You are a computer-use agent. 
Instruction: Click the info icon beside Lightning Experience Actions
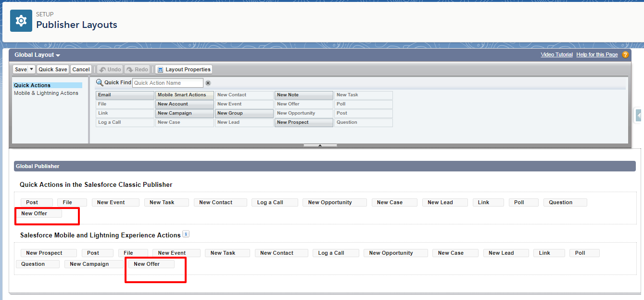[186, 235]
